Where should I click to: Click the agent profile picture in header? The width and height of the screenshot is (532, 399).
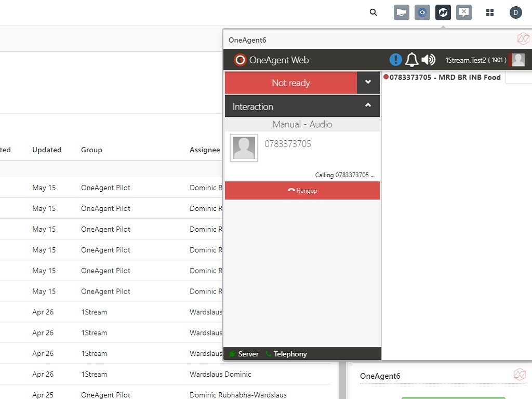518,60
